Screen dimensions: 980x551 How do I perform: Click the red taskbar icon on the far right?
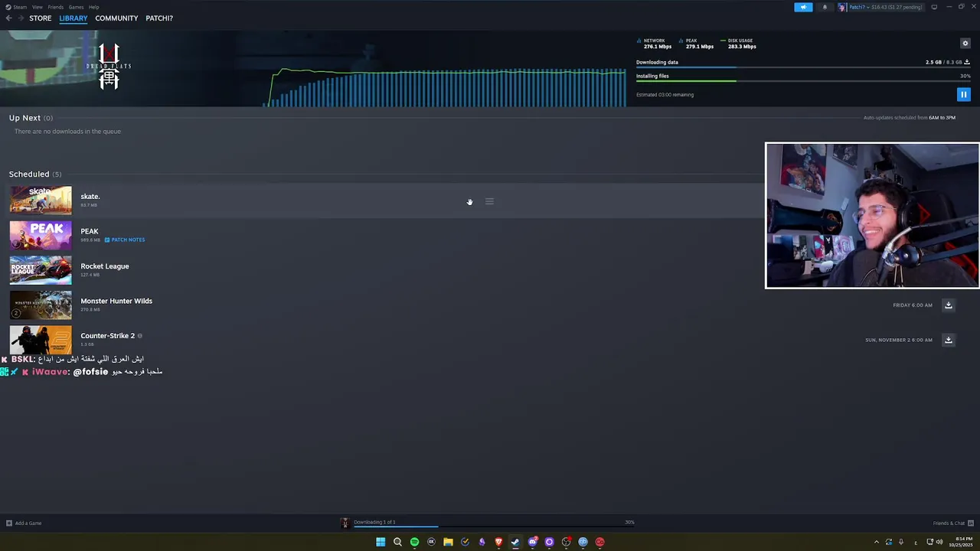(599, 542)
